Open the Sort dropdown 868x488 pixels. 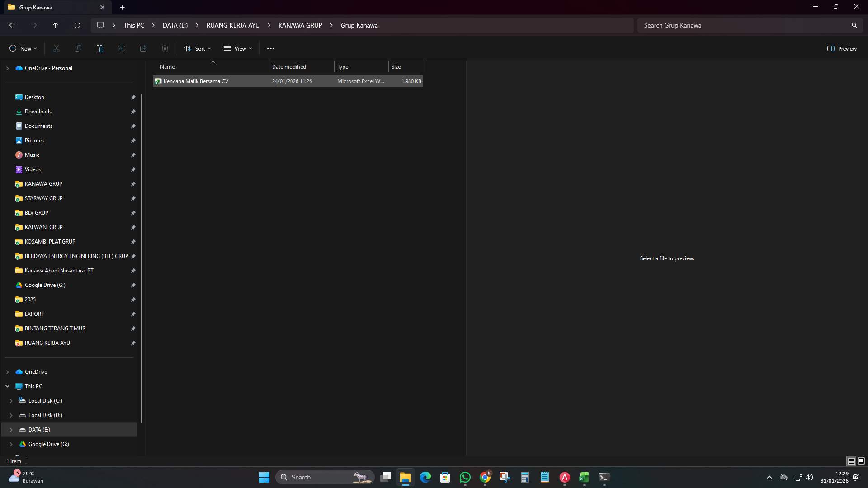tap(198, 48)
